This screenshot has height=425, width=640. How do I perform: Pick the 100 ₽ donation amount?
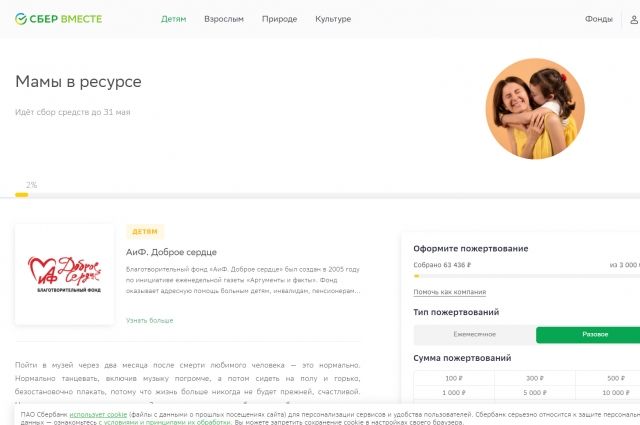point(454,378)
